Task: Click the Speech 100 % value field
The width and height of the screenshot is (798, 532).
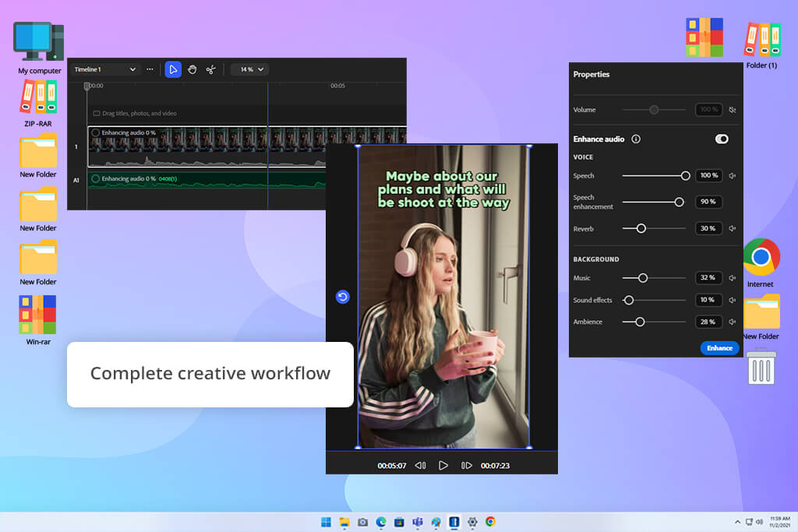Action: [x=708, y=175]
